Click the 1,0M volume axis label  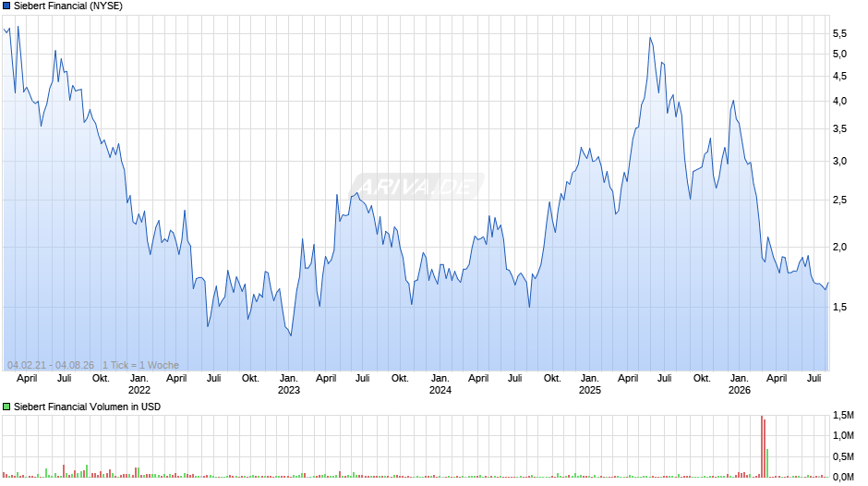843,435
